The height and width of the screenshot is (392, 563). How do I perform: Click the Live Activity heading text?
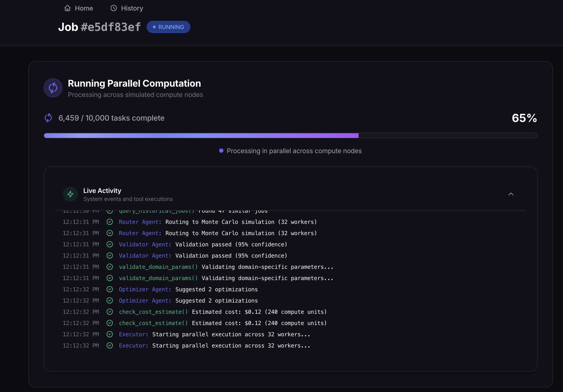[102, 191]
